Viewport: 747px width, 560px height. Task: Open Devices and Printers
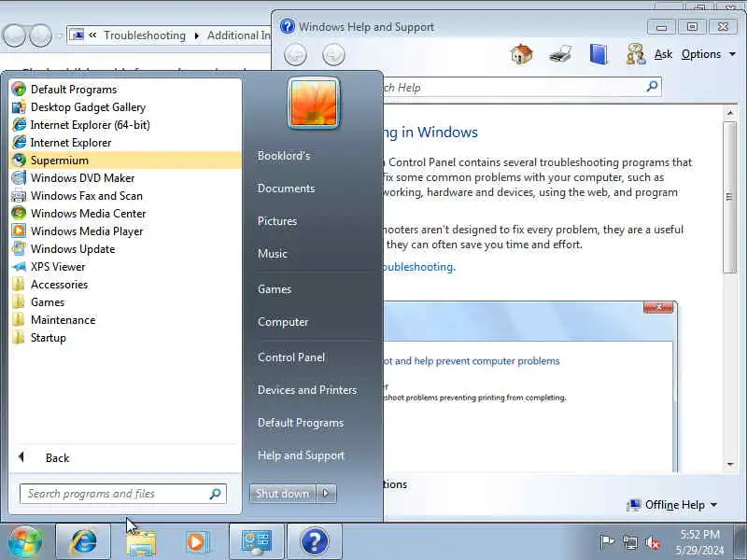point(307,390)
